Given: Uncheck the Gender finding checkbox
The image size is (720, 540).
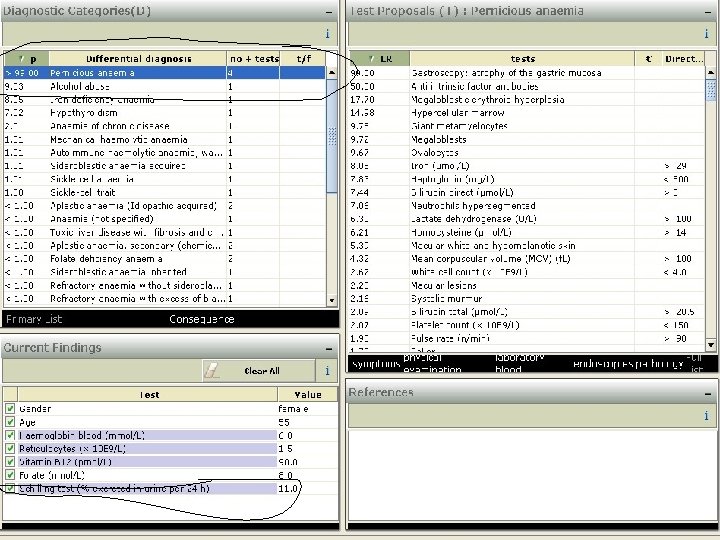Looking at the screenshot, I should pos(10,408).
